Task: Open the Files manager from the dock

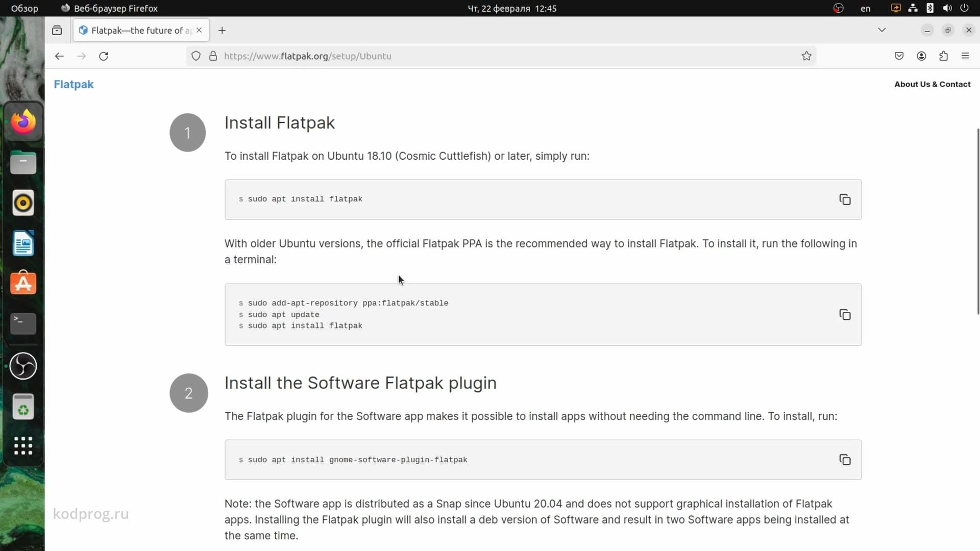Action: click(23, 163)
